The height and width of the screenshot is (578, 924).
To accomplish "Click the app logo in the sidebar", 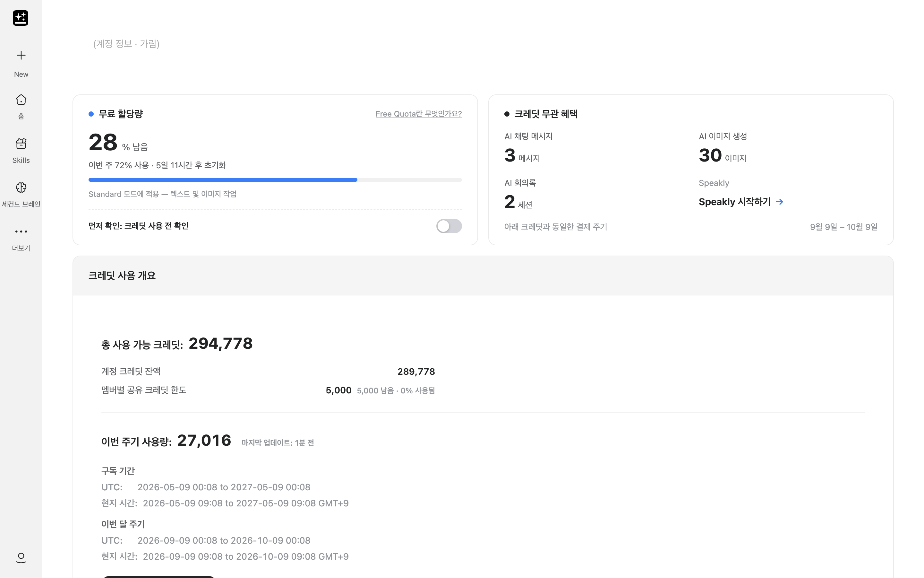I will coord(21,18).
